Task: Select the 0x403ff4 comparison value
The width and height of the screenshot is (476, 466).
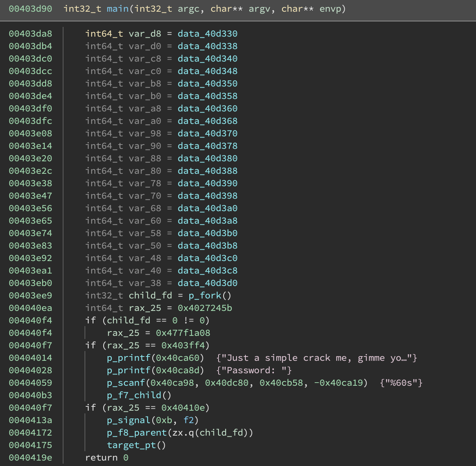Action: tap(183, 345)
